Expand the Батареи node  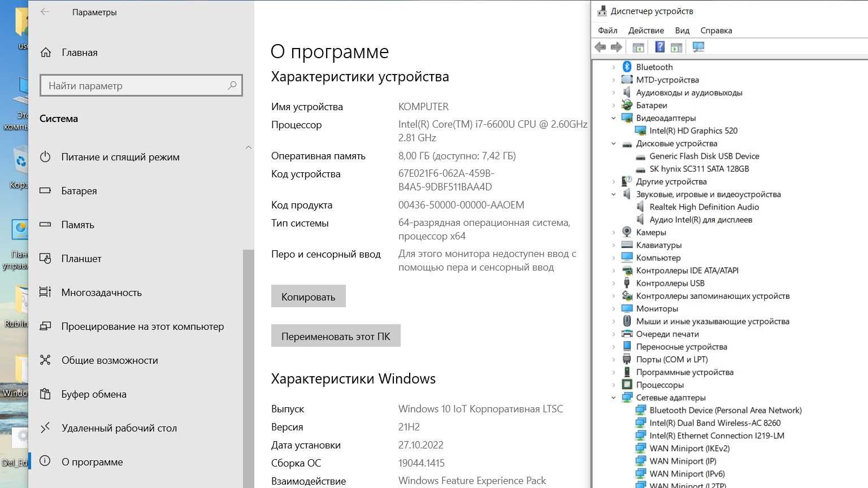coord(614,105)
